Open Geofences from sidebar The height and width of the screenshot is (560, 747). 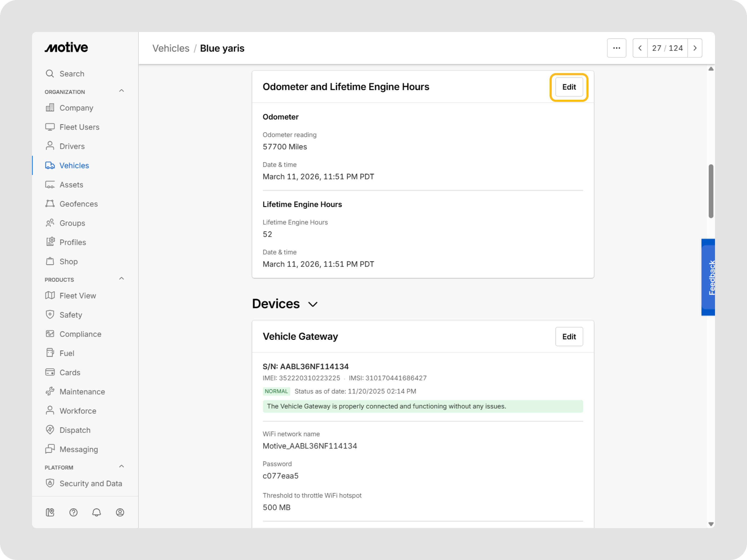(78, 204)
